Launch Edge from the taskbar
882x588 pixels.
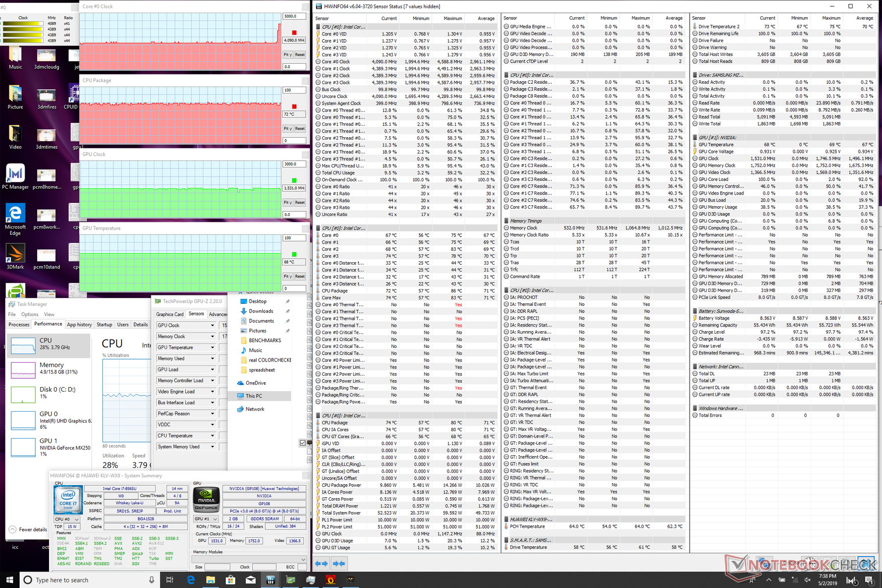click(191, 580)
